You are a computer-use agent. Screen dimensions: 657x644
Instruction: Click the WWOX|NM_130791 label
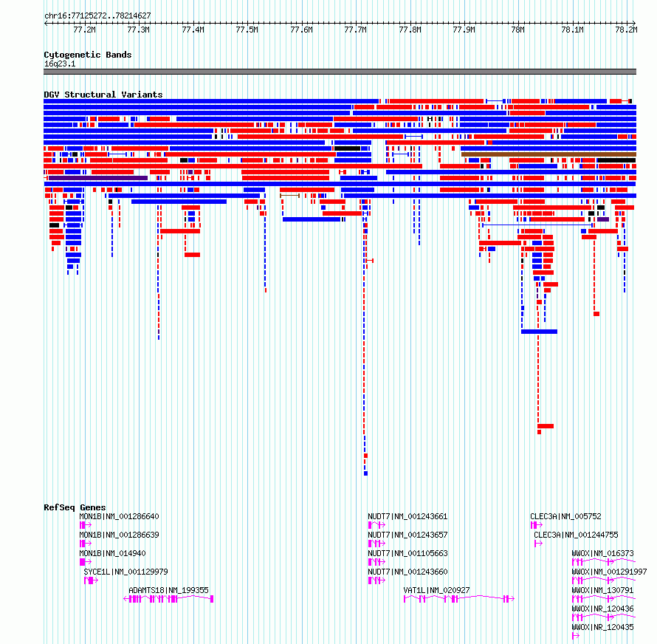click(x=603, y=590)
